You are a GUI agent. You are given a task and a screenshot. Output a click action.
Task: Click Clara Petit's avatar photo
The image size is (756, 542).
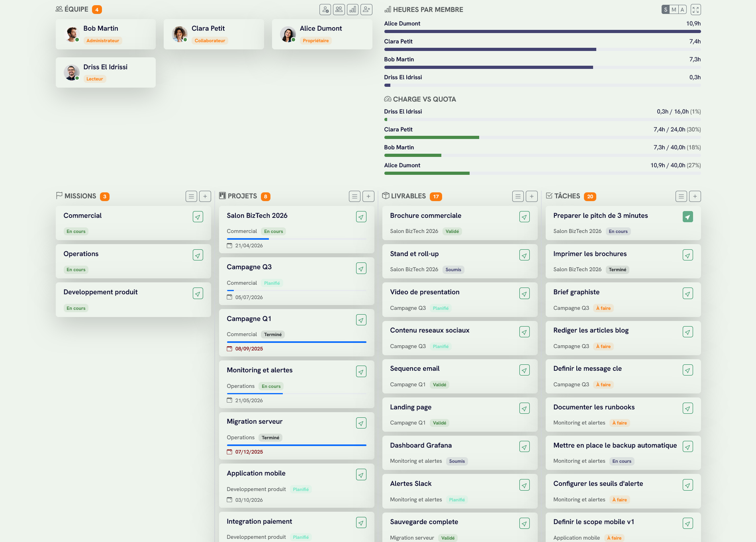coord(180,34)
